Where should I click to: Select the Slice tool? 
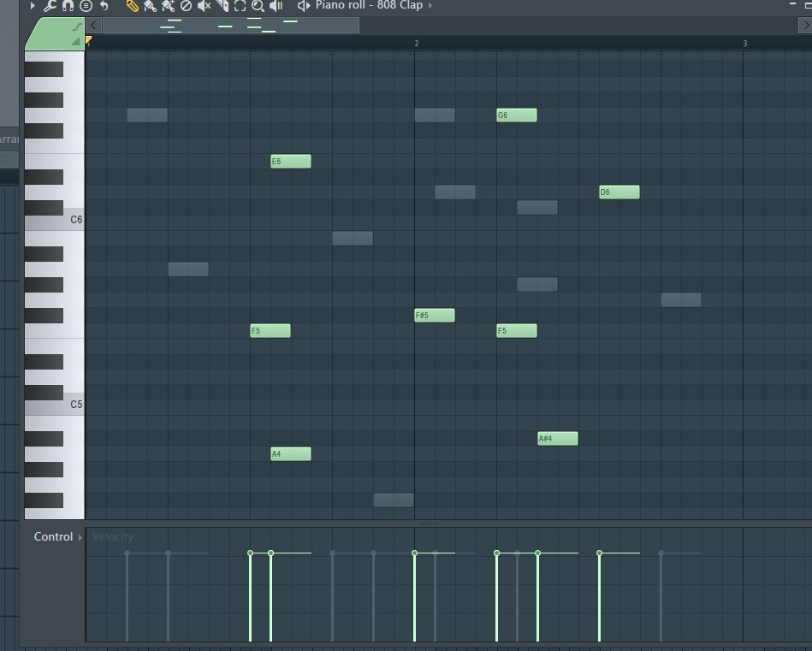(x=221, y=6)
